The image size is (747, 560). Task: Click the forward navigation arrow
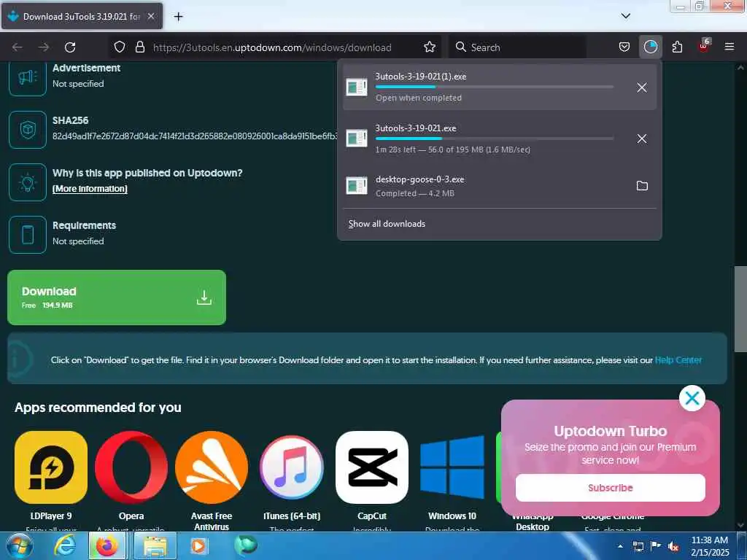(44, 47)
